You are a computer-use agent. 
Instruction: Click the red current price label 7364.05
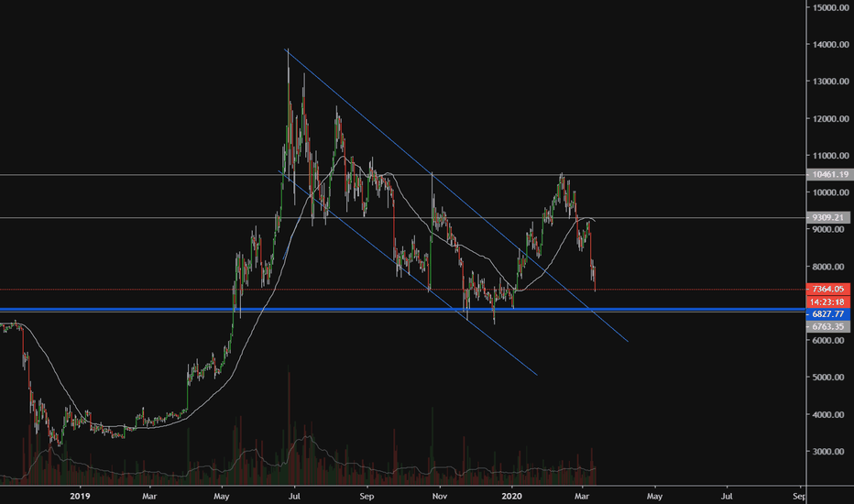tap(827, 290)
